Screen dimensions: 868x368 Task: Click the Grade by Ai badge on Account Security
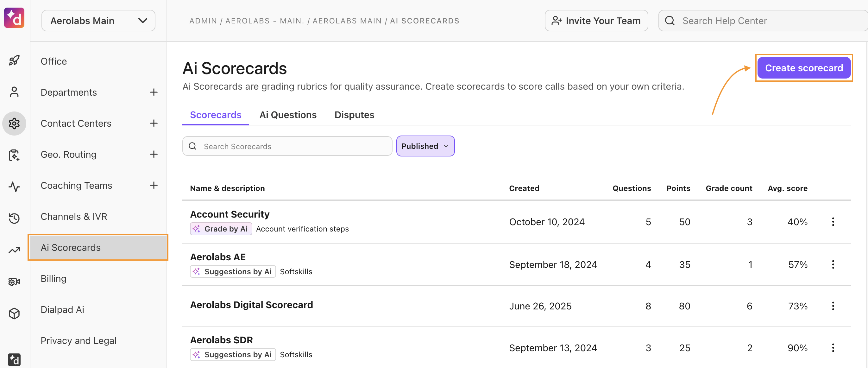[221, 229]
